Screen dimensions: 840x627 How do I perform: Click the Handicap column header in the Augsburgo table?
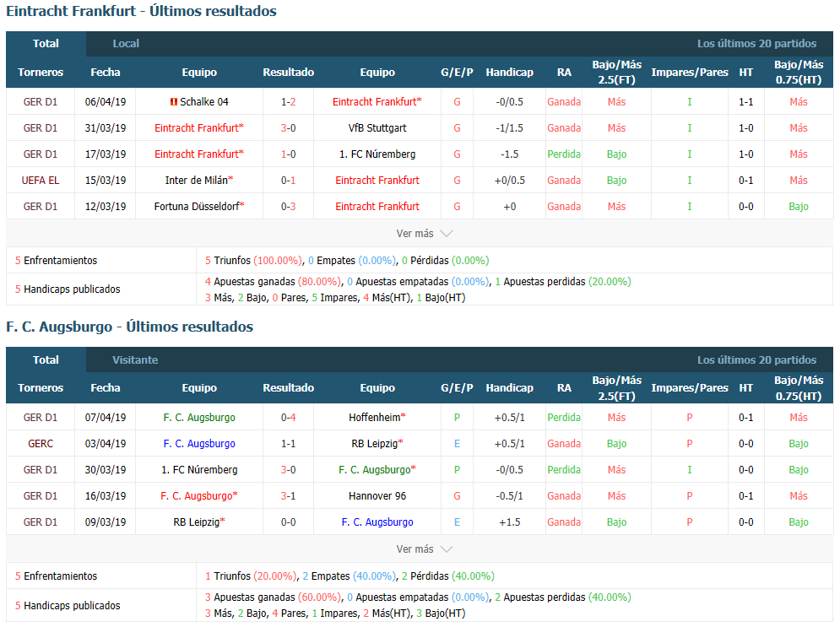point(509,388)
